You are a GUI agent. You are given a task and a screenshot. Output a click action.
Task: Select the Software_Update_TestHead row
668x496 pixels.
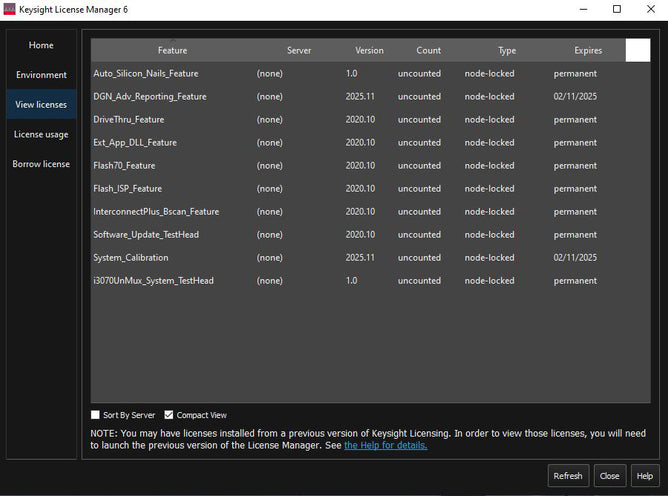(x=370, y=235)
